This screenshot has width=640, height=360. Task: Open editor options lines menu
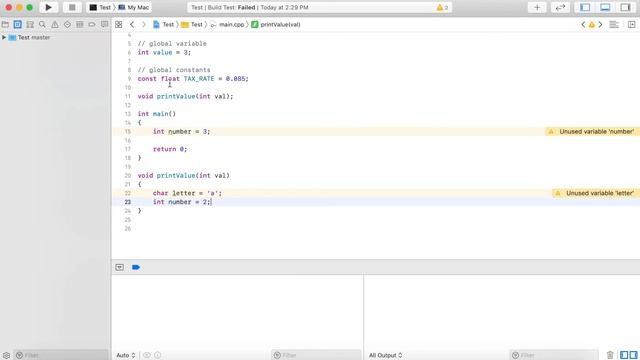[x=614, y=24]
